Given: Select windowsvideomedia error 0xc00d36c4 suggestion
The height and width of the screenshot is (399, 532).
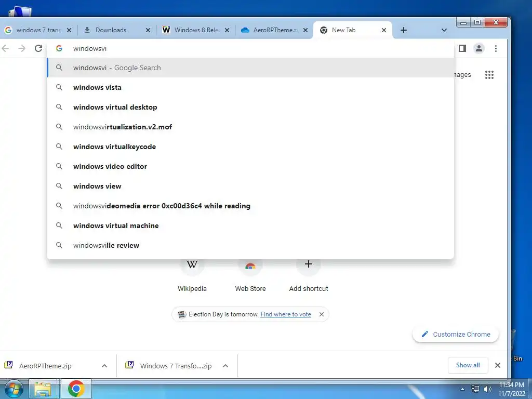Looking at the screenshot, I should click(x=250, y=206).
